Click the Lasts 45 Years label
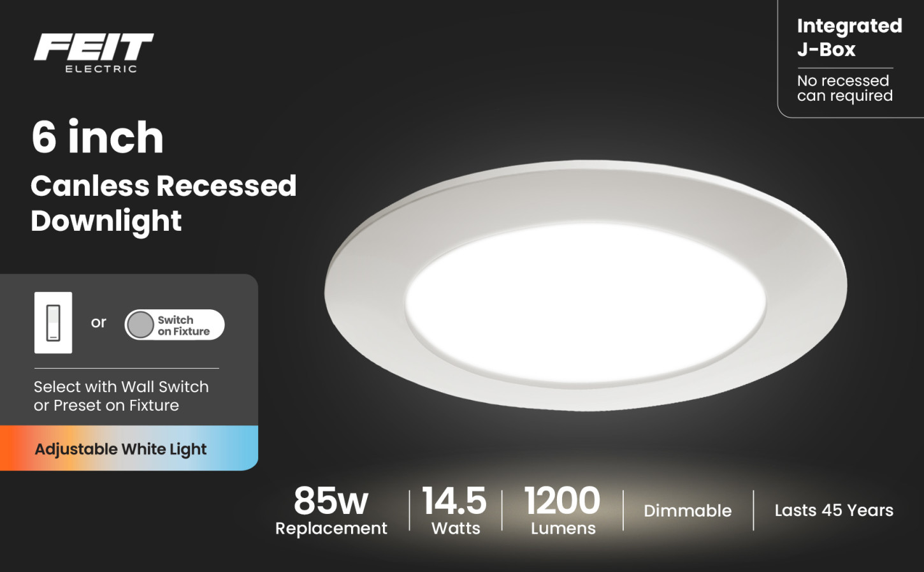The height and width of the screenshot is (572, 924). [834, 510]
